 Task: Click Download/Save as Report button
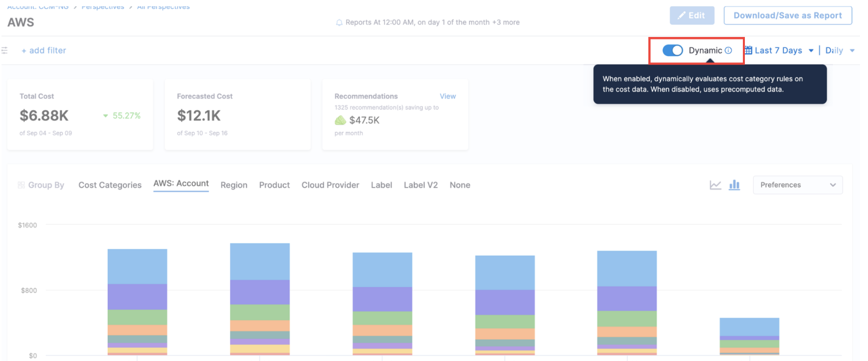[787, 15]
